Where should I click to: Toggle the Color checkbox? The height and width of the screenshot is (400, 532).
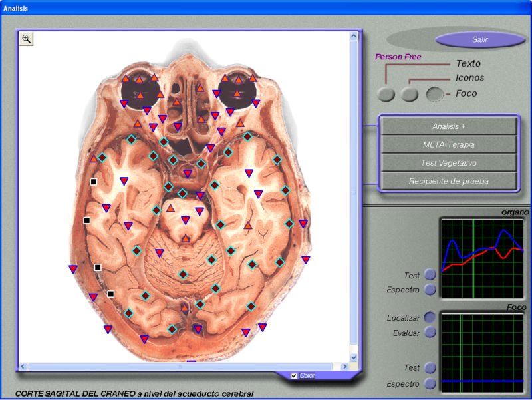point(295,375)
